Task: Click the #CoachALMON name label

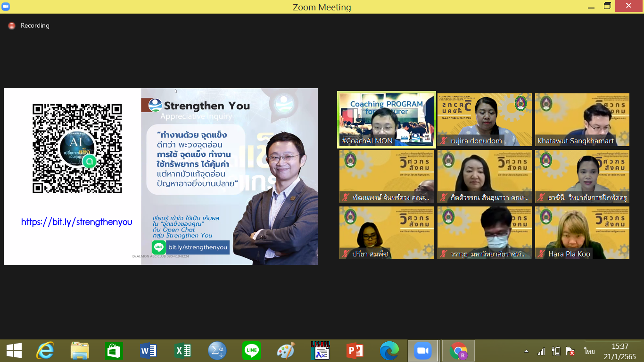Action: point(367,140)
